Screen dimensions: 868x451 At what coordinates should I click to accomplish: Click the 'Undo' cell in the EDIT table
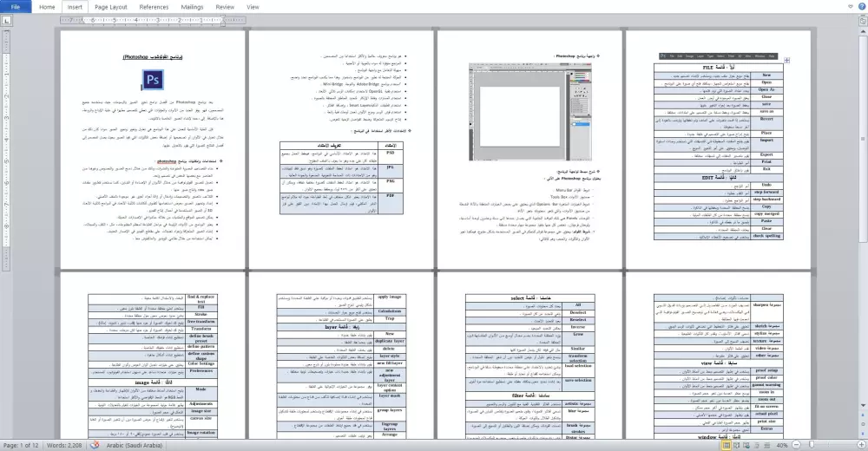coord(766,185)
